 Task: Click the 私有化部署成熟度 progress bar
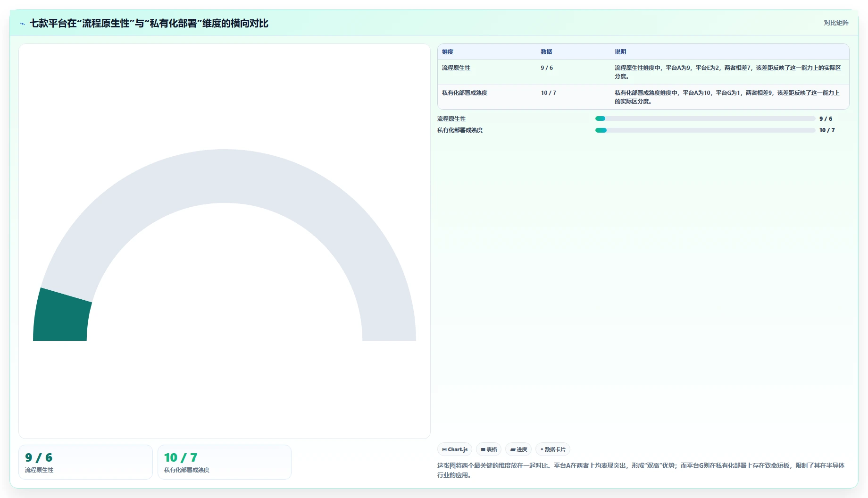705,130
